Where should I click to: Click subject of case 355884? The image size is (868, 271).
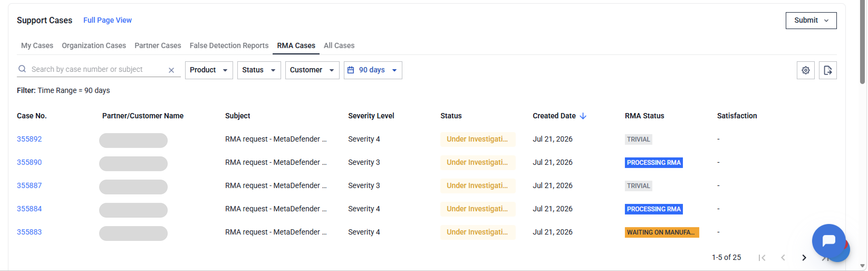(276, 209)
